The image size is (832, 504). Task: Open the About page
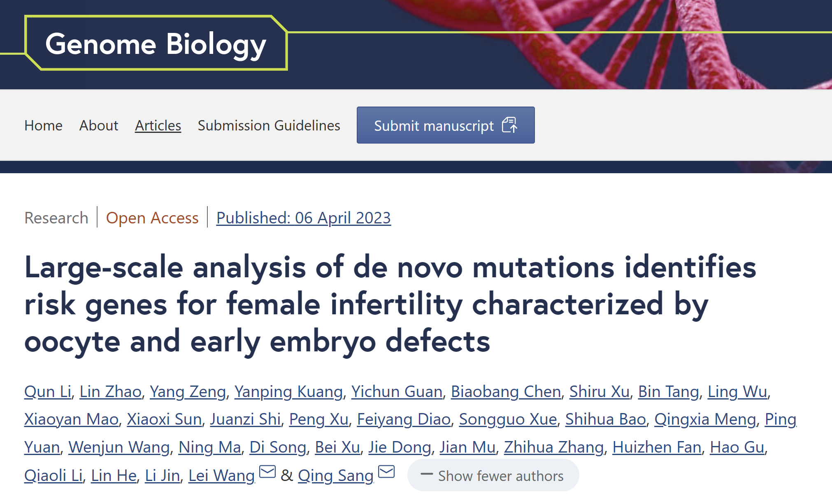(98, 125)
